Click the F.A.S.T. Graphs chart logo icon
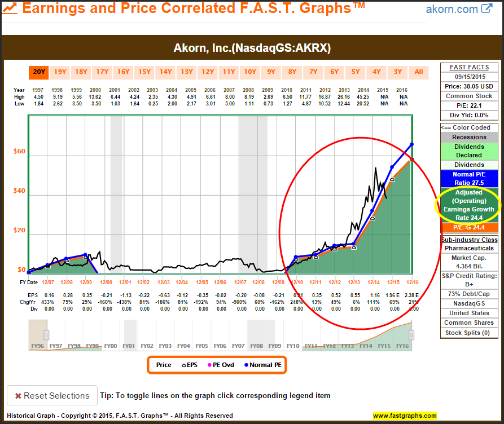Screen dimensions: 504x424 click(x=10, y=10)
